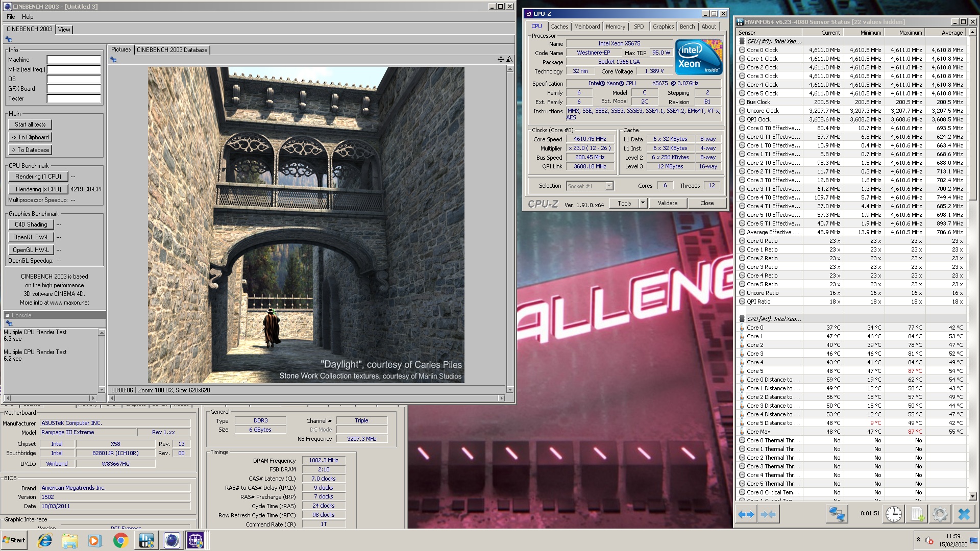Open Internet Explorer from taskbar
Image resolution: width=980 pixels, height=551 pixels.
click(x=45, y=540)
